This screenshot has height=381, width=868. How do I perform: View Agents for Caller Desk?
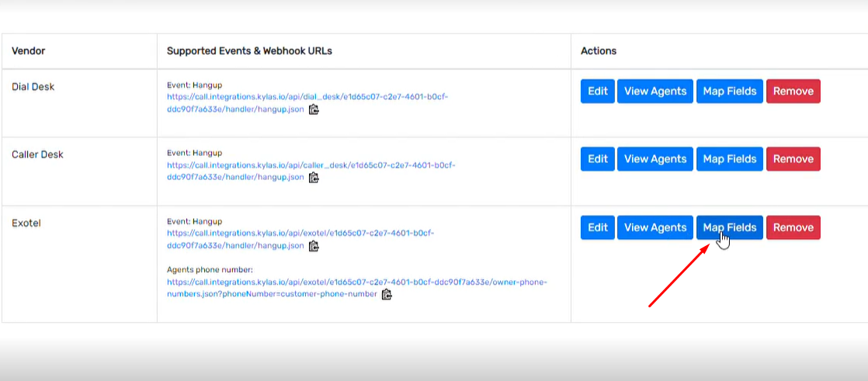[655, 159]
